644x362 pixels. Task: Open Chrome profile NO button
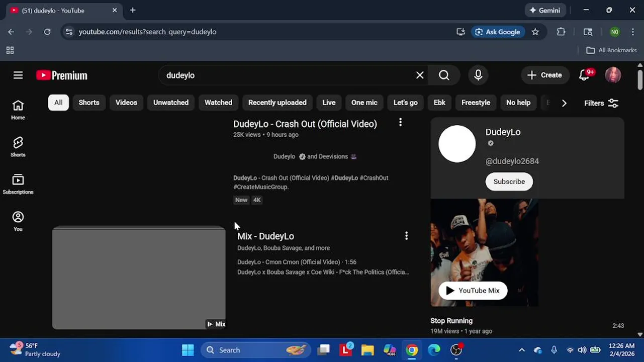coord(614,32)
